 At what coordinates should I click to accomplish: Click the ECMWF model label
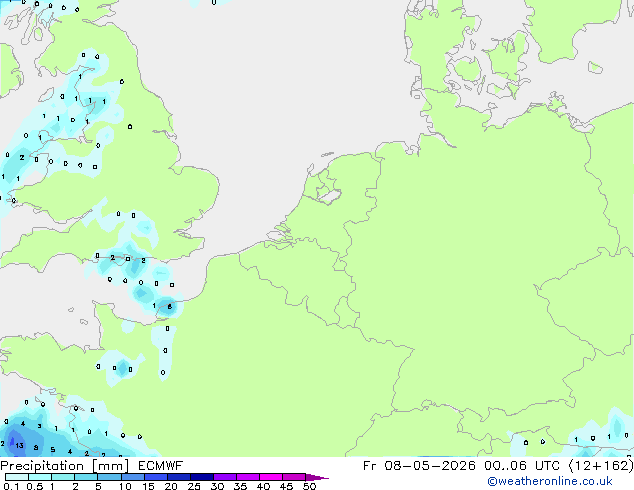(x=161, y=466)
